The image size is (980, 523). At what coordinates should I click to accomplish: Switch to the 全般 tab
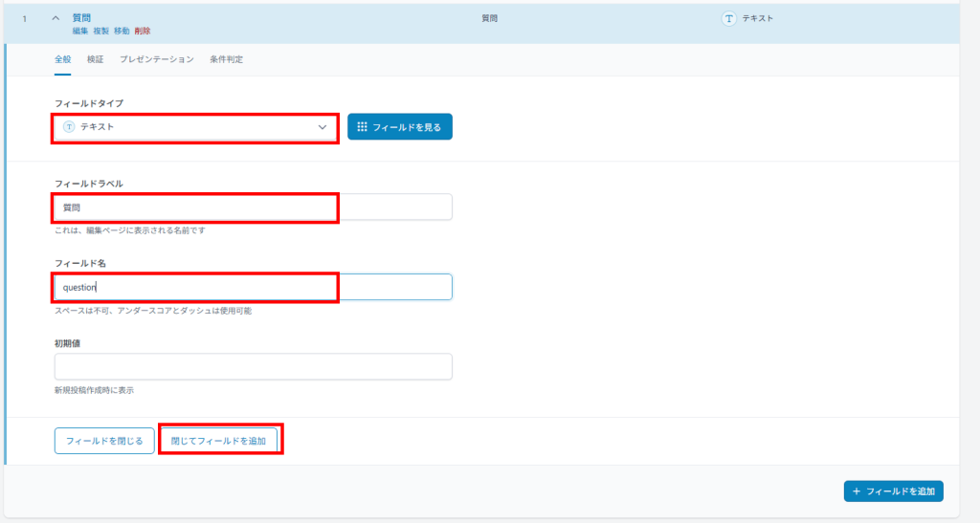62,59
